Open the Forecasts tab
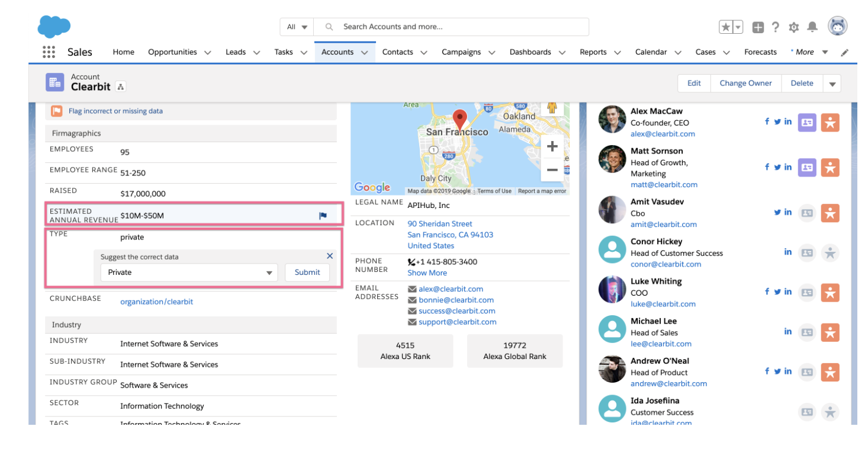Image resolution: width=868 pixels, height=455 pixels. click(x=760, y=52)
